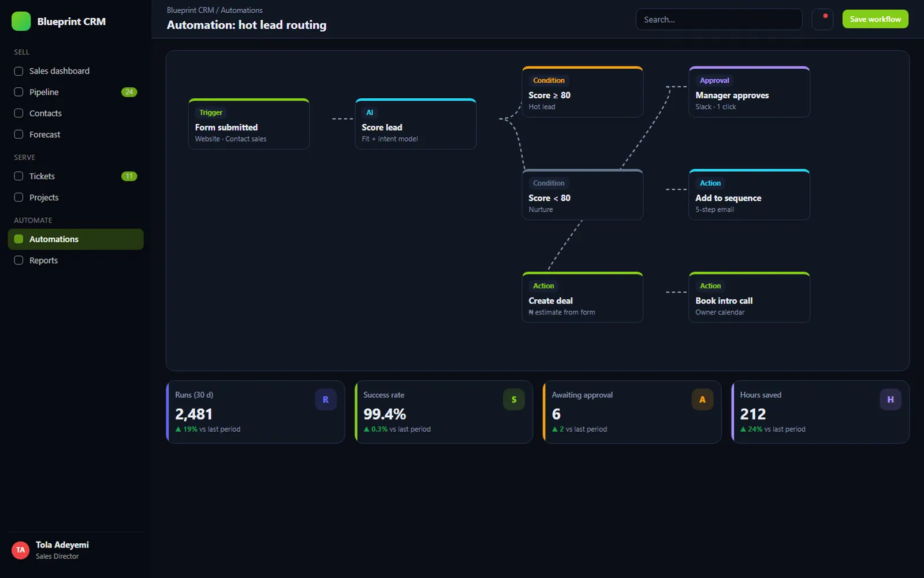
Task: Open the Reports page
Action: pyautogui.click(x=76, y=260)
